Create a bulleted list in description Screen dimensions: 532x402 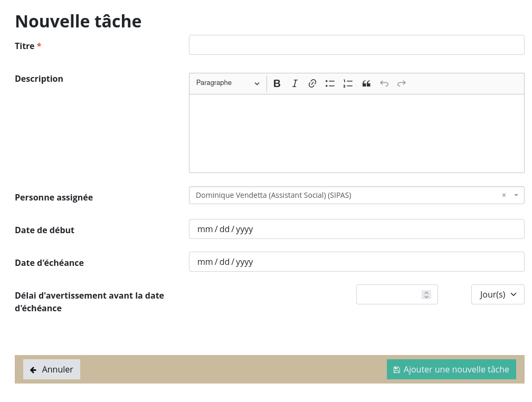[330, 83]
